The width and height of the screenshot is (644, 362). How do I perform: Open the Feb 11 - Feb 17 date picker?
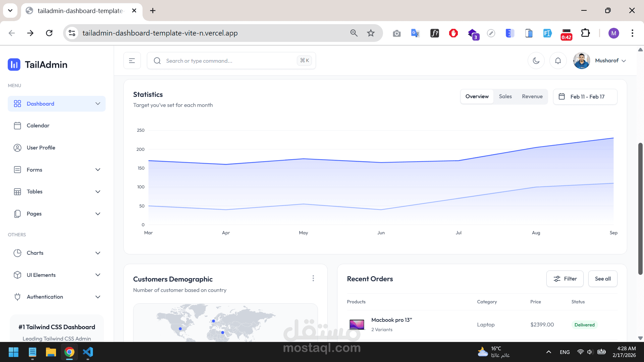click(585, 97)
